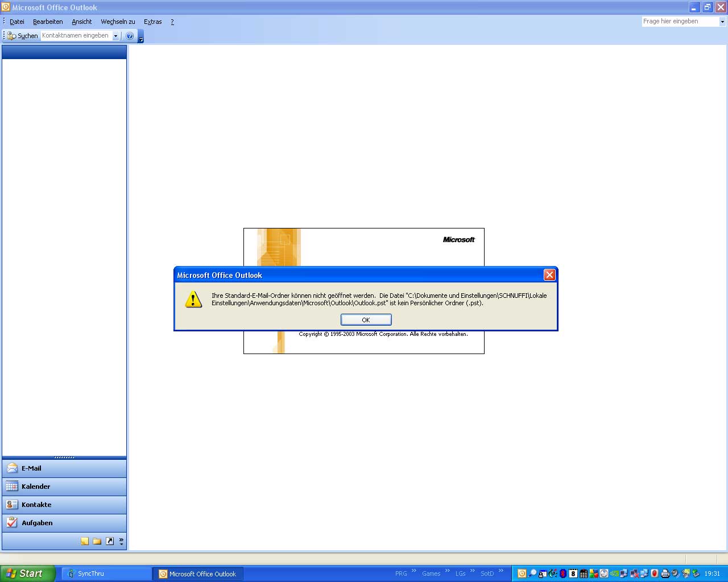Image resolution: width=728 pixels, height=582 pixels.
Task: Click the Folder List icon in navigation pane
Action: pyautogui.click(x=97, y=541)
